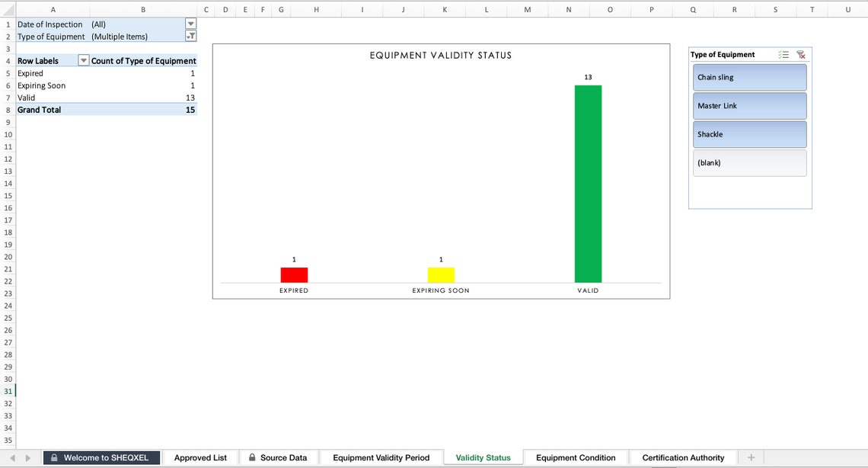Screen dimensions: 868x468
Task: Click the multi-select icon on Type of Equipment slicer
Action: click(x=783, y=54)
